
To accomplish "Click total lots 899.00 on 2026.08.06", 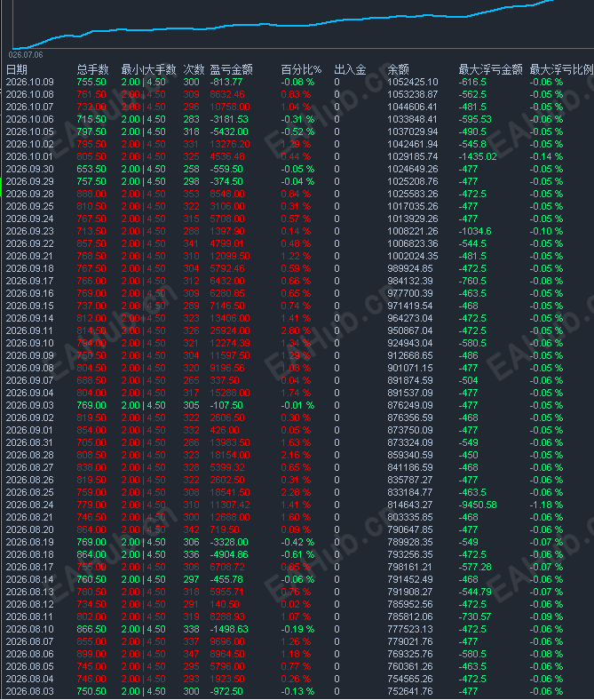I will pyautogui.click(x=91, y=654).
